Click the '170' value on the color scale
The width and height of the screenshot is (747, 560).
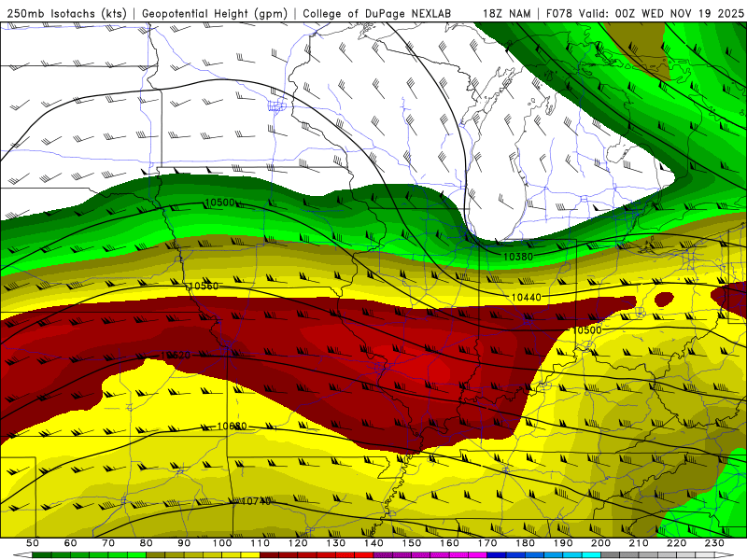486,543
